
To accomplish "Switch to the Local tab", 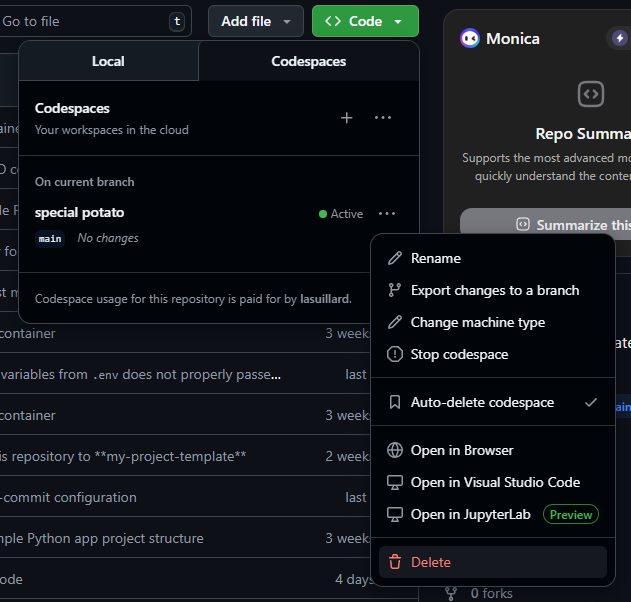I will (x=108, y=61).
